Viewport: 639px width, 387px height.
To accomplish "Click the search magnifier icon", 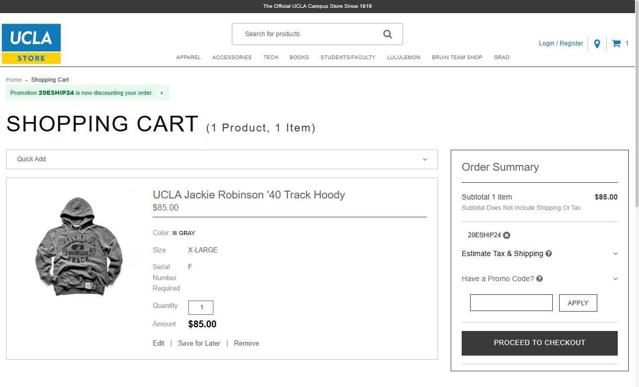I will (x=388, y=34).
